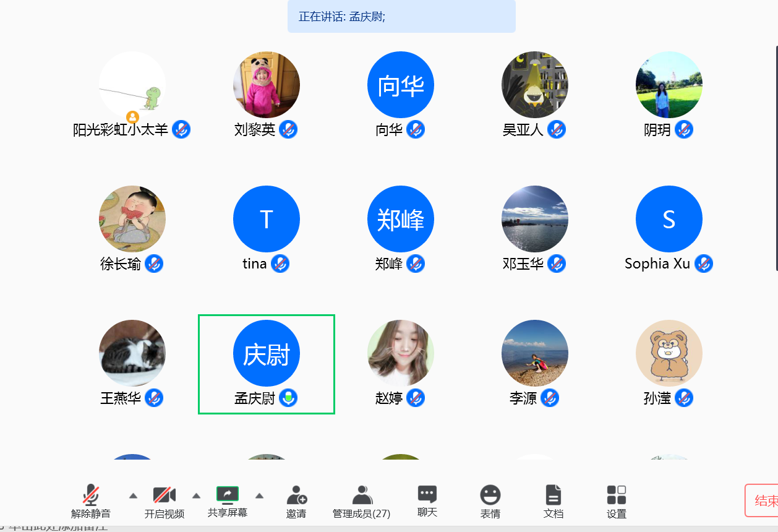Click the 解除静音 microphone icon
The width and height of the screenshot is (778, 532).
coord(91,495)
